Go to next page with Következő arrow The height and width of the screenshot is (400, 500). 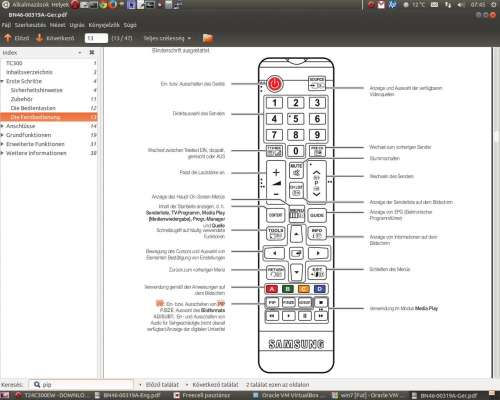[55, 38]
